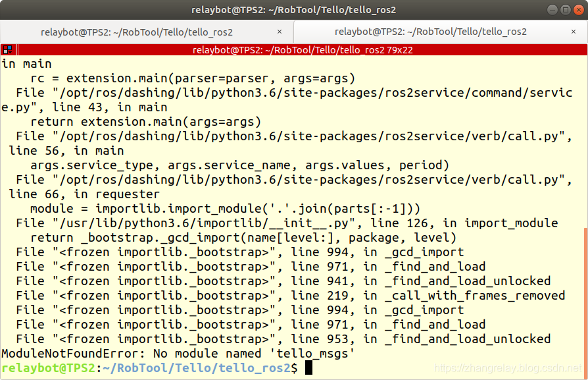The width and height of the screenshot is (588, 380).
Task: Close the second terminal tab
Action: coord(574,32)
